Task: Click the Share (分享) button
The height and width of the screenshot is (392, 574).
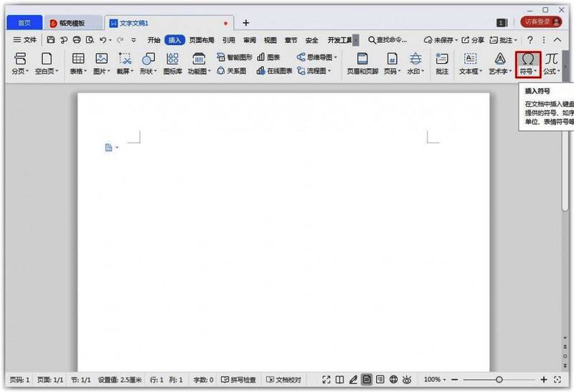Action: [x=473, y=40]
